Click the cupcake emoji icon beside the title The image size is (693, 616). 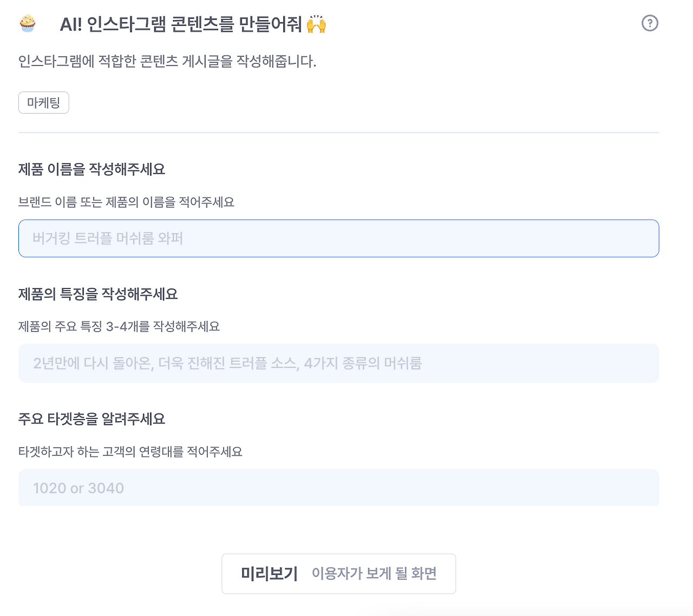(x=28, y=23)
